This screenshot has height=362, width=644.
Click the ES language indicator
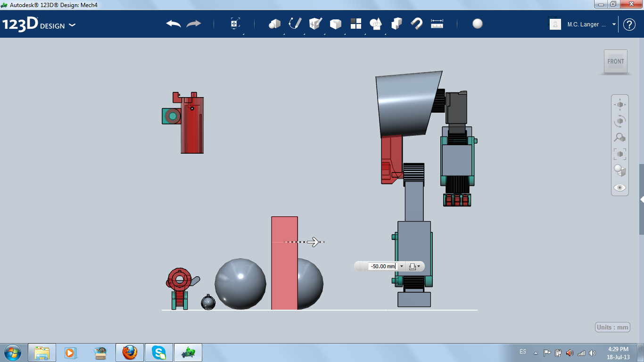coord(523,352)
